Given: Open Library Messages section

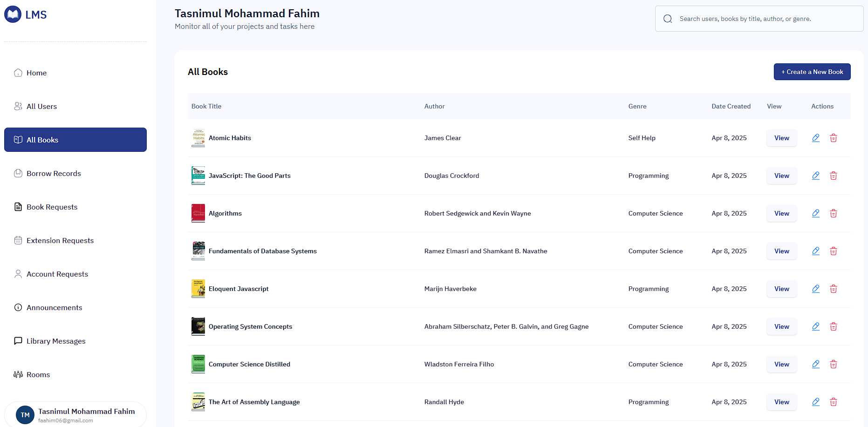Looking at the screenshot, I should (75, 341).
